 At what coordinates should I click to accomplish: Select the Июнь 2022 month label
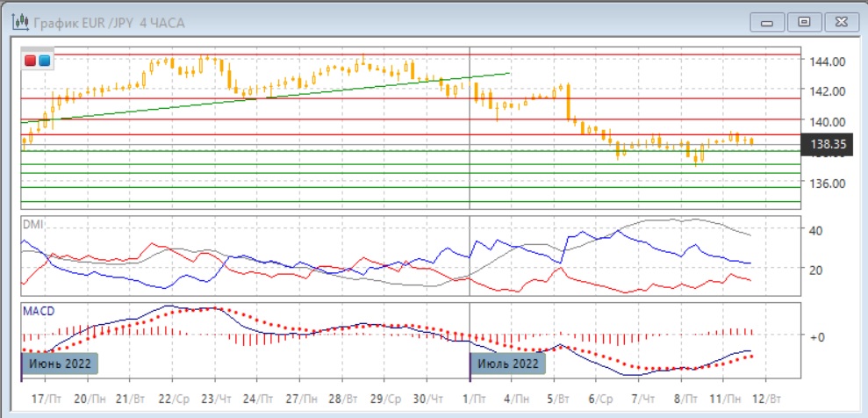[58, 363]
